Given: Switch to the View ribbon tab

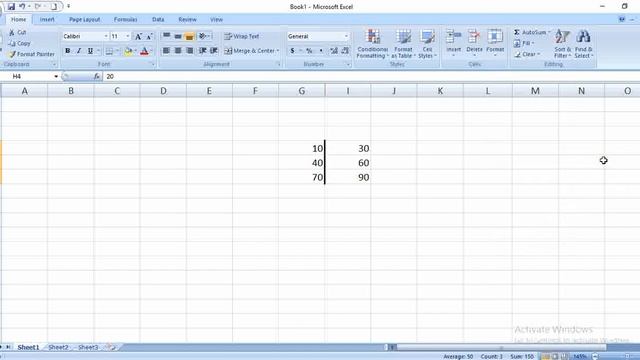Looking at the screenshot, I should [x=216, y=19].
